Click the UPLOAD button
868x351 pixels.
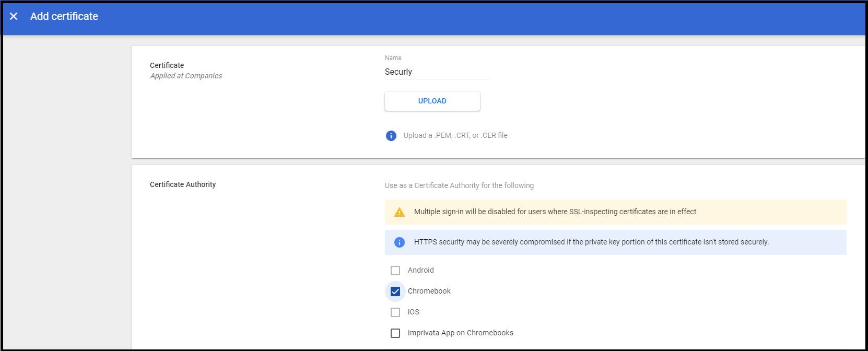[x=432, y=101]
